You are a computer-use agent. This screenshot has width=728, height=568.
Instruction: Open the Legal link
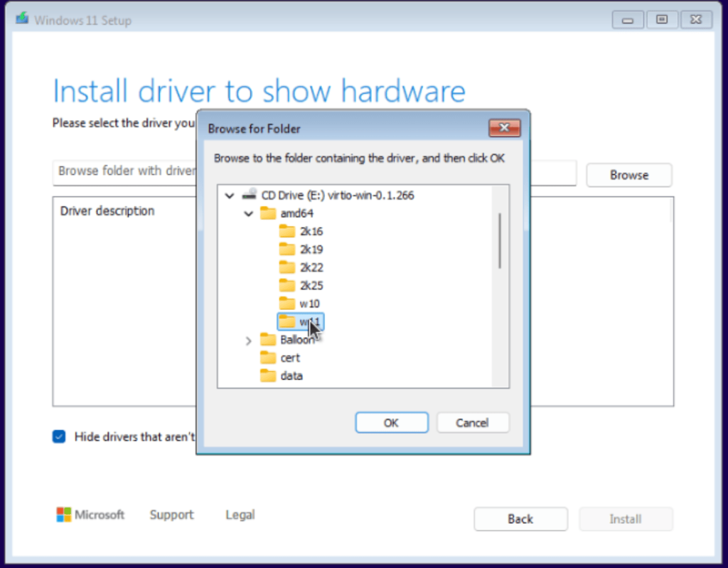[x=240, y=515]
